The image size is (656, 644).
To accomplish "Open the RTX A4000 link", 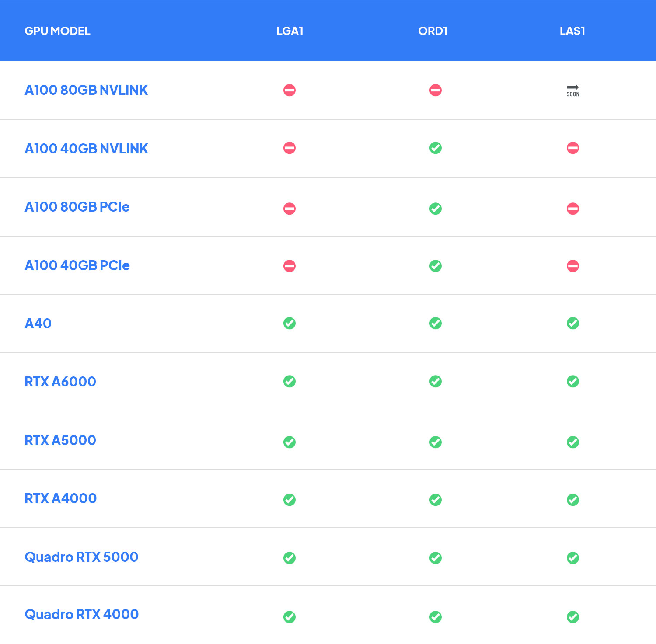I will (x=61, y=498).
